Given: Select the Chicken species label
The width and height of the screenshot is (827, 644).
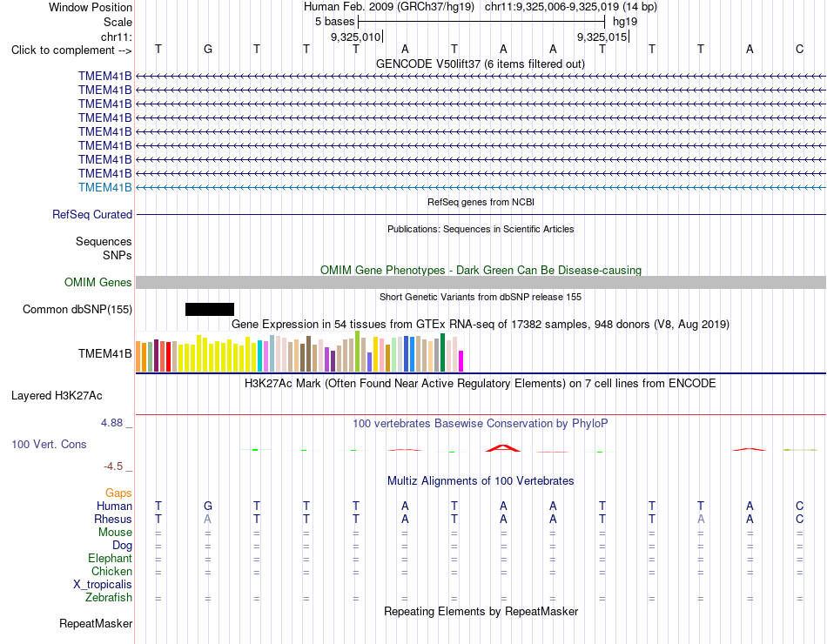Looking at the screenshot, I should [x=111, y=571].
